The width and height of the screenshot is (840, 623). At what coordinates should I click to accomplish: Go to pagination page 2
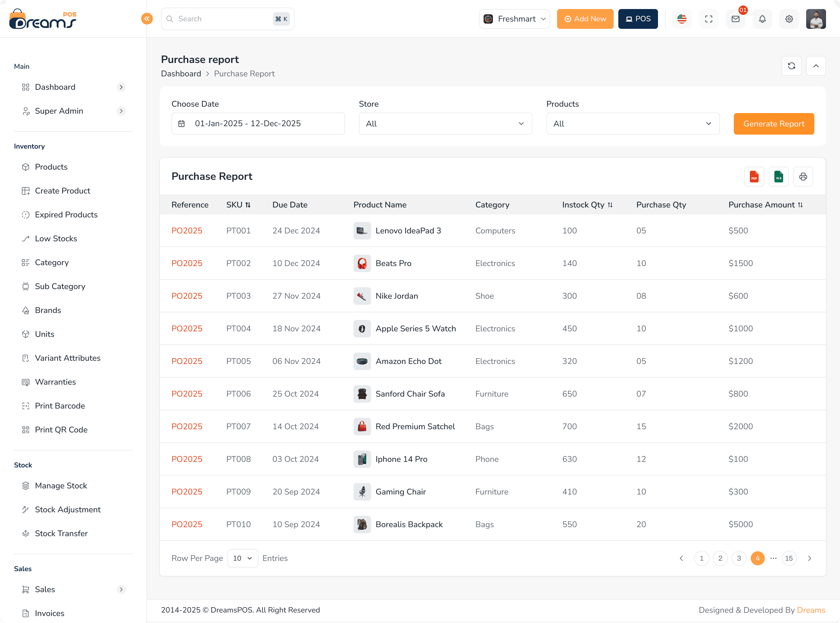(x=720, y=558)
